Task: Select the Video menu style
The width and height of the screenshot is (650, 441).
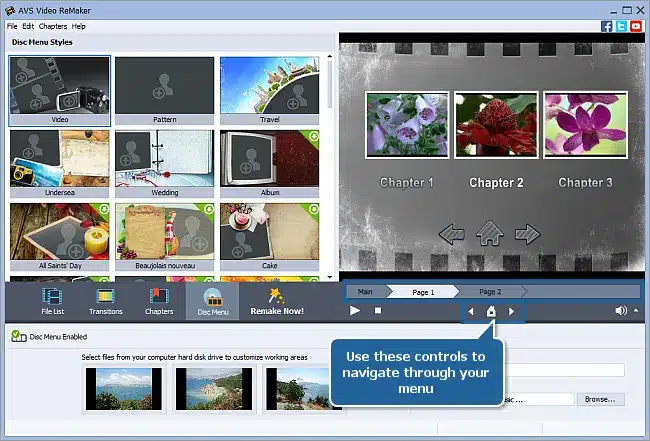Action: (60, 91)
